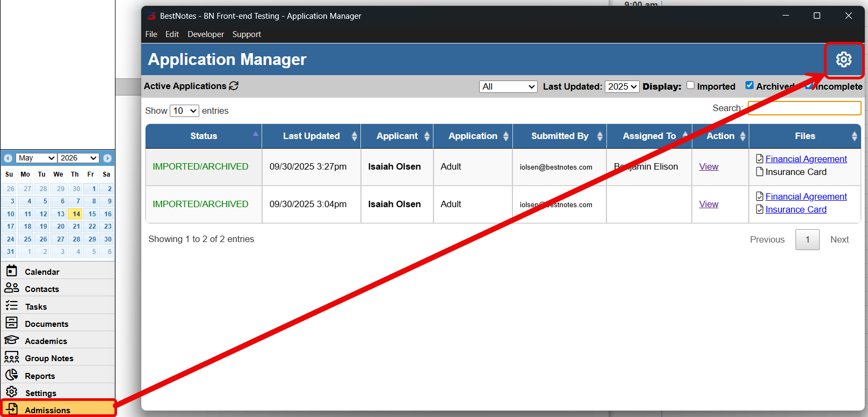Go to previous month in calendar
Screen dimensions: 868x417
(8, 158)
